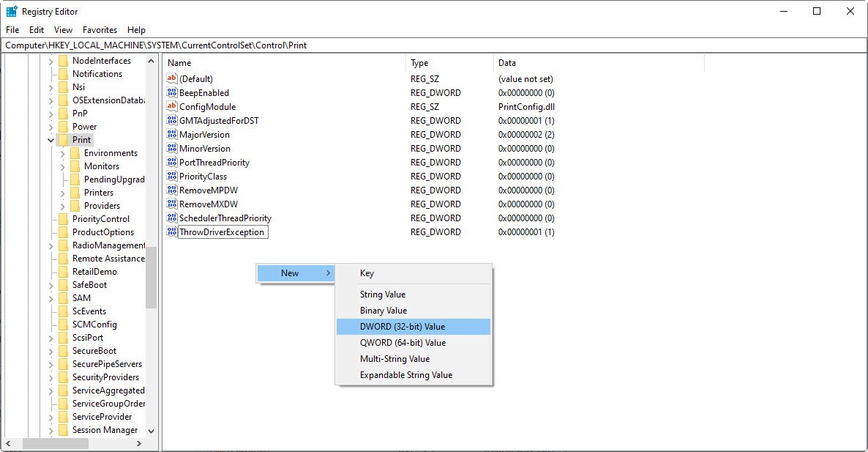Sort values by the Data column header
Image resolution: width=868 pixels, height=452 pixels.
coord(599,63)
